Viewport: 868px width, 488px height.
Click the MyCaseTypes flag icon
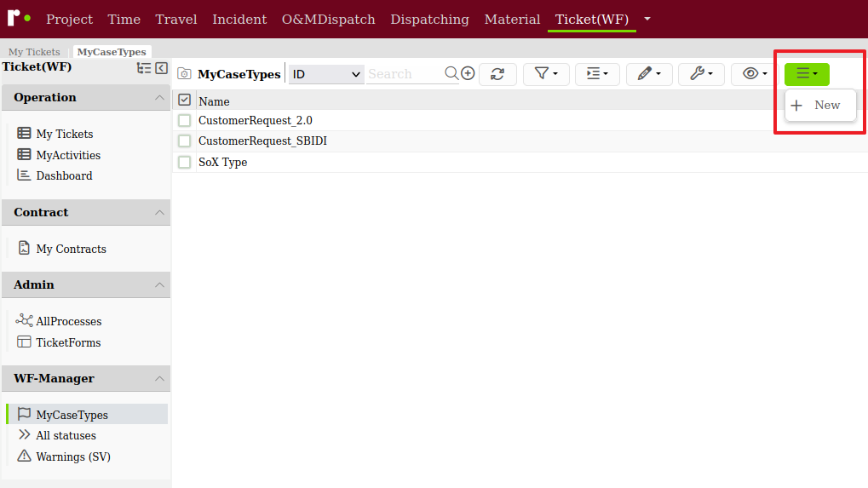pos(24,414)
